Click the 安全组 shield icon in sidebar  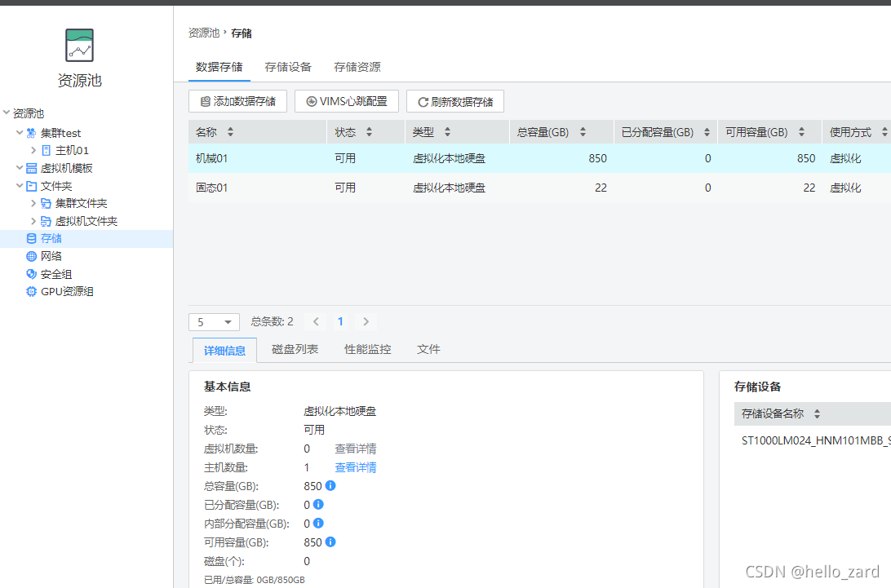pos(32,274)
